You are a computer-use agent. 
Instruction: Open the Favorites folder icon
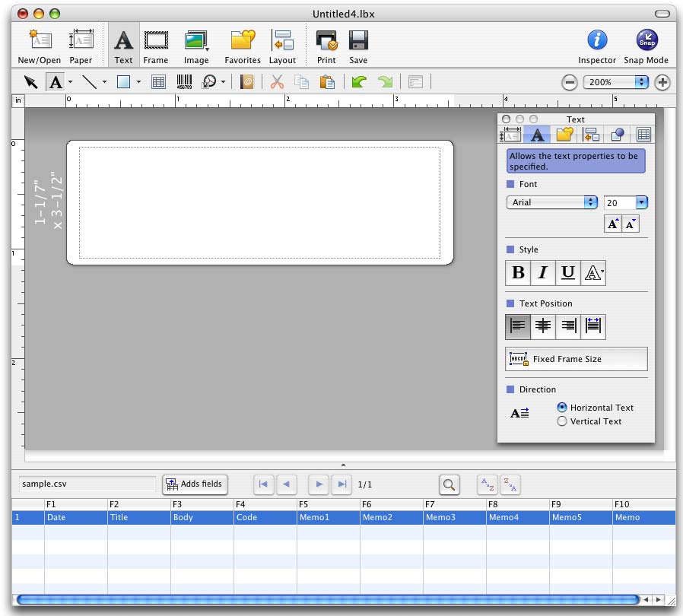click(243, 46)
